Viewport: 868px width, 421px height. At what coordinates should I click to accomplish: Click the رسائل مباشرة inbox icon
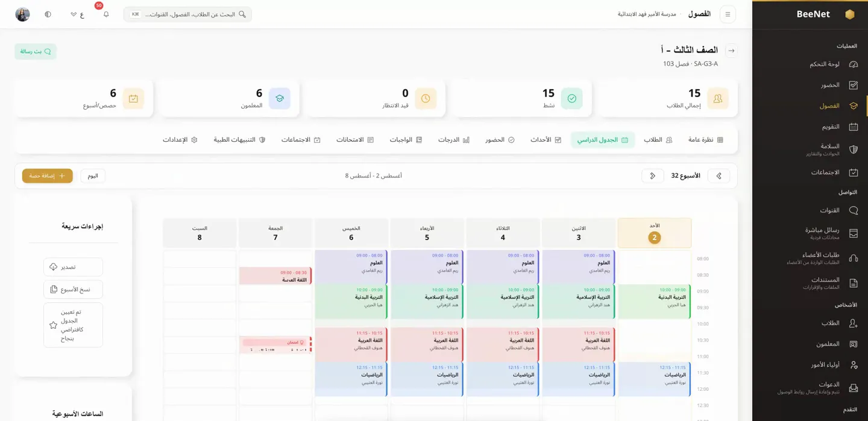point(854,233)
